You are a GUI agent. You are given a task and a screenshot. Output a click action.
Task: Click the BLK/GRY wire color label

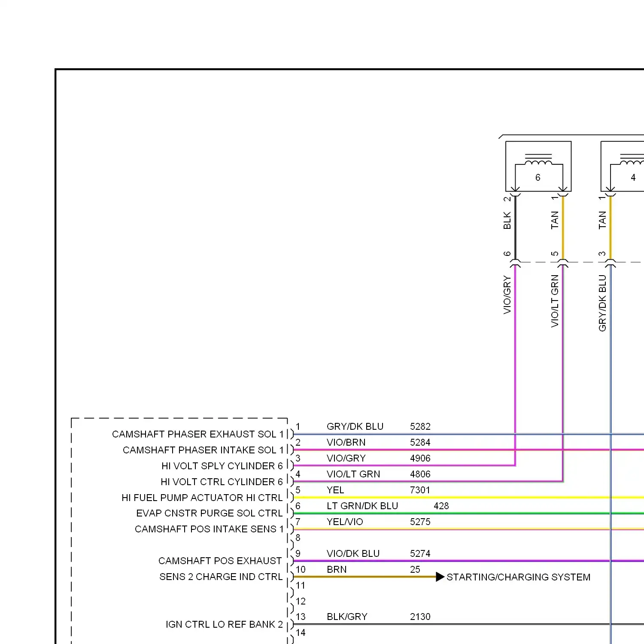(x=347, y=617)
